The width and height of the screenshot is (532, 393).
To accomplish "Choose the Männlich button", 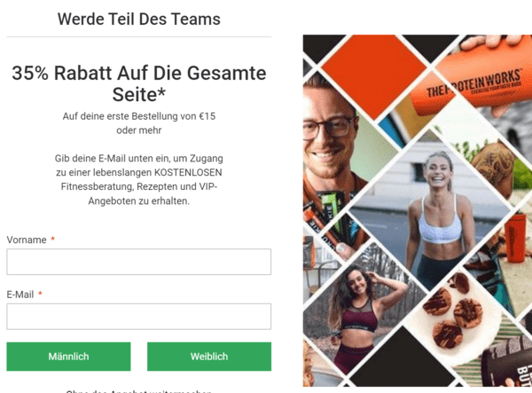I will pyautogui.click(x=68, y=357).
